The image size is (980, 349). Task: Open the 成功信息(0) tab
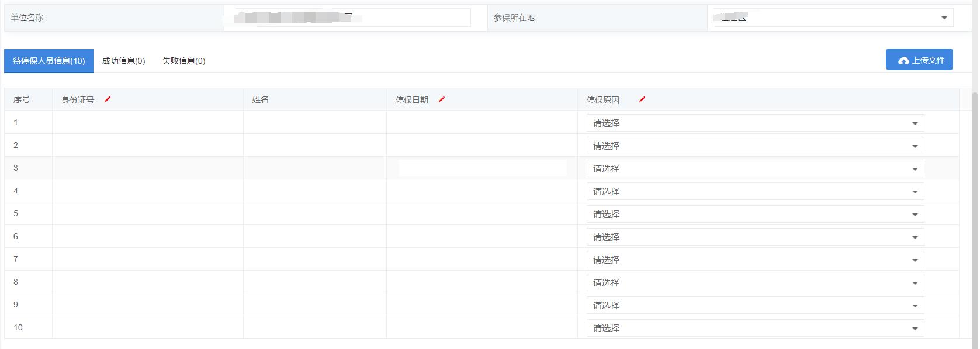[123, 61]
